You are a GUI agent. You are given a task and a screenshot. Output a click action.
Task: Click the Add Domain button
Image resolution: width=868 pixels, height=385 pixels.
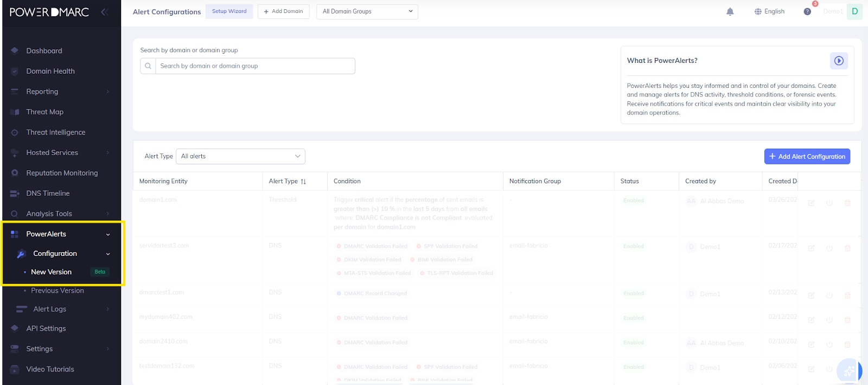click(283, 11)
